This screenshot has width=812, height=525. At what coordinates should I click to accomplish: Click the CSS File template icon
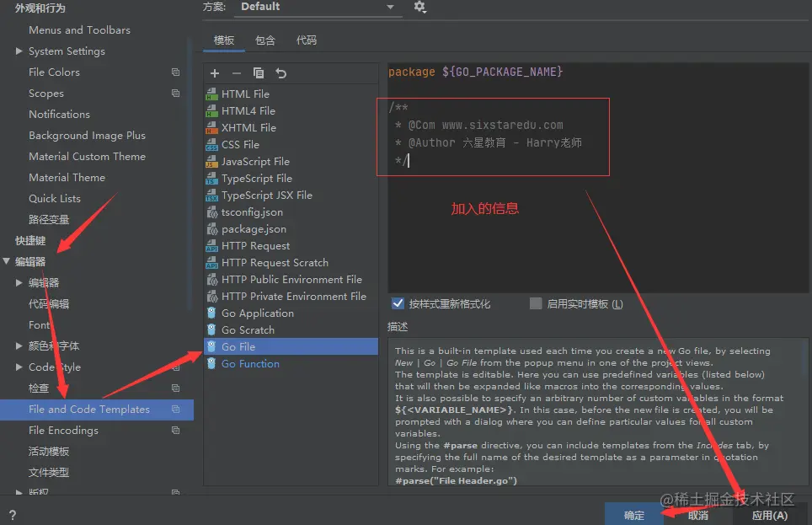pos(211,145)
